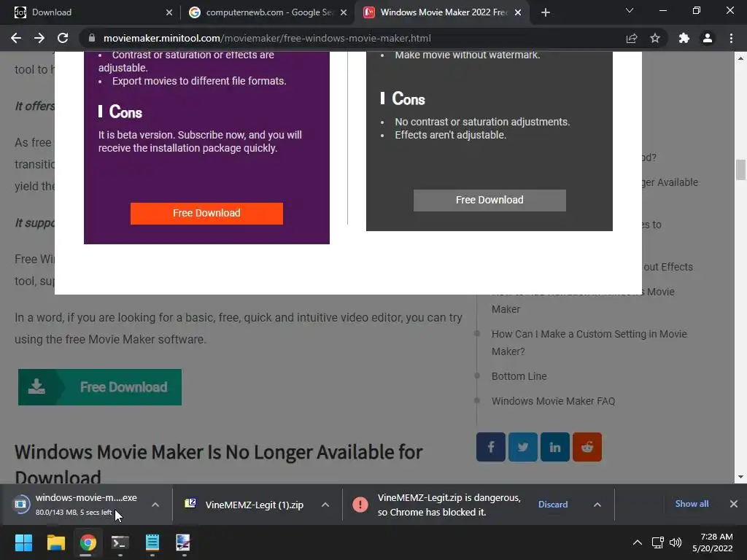
Task: Open the tab search dropdown arrow
Action: (630, 10)
